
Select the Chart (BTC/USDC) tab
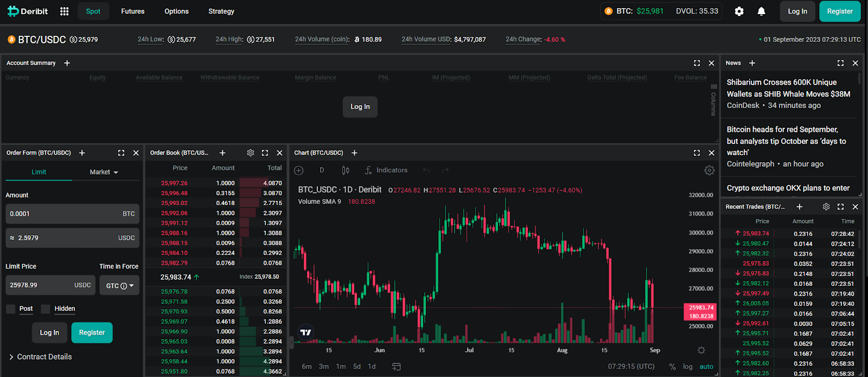319,153
